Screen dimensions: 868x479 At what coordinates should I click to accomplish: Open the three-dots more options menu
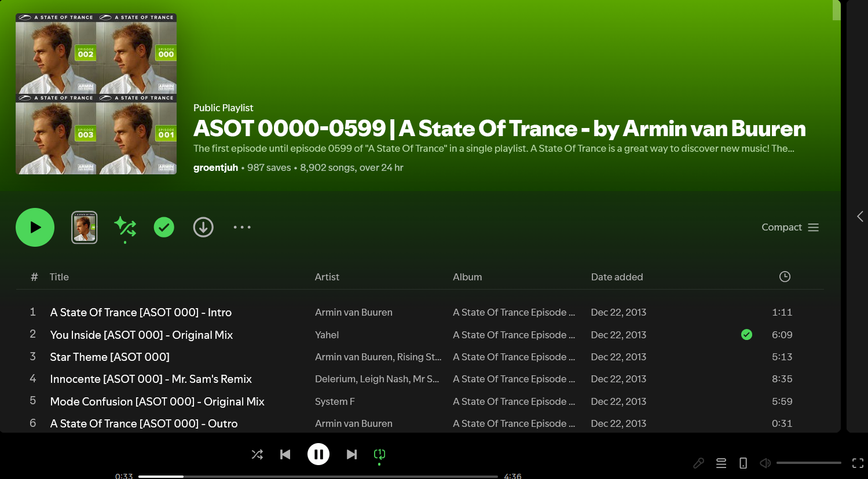[242, 228]
